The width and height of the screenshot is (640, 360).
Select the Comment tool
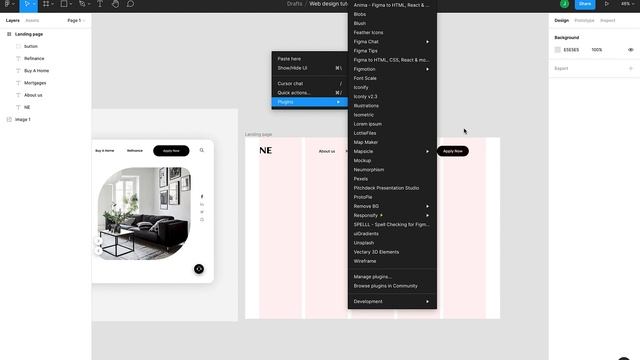pos(130,4)
